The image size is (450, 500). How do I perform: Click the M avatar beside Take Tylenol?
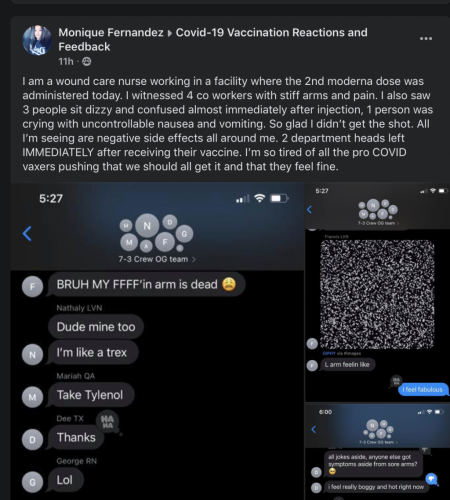click(32, 397)
